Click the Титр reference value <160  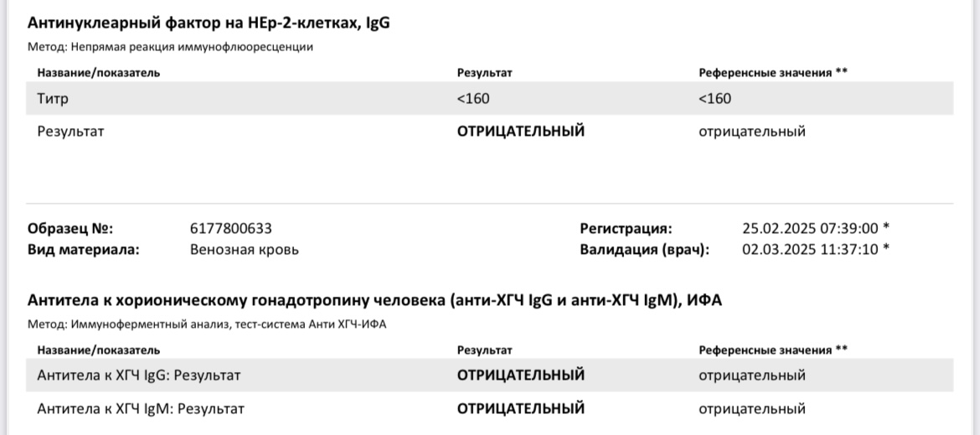click(714, 99)
